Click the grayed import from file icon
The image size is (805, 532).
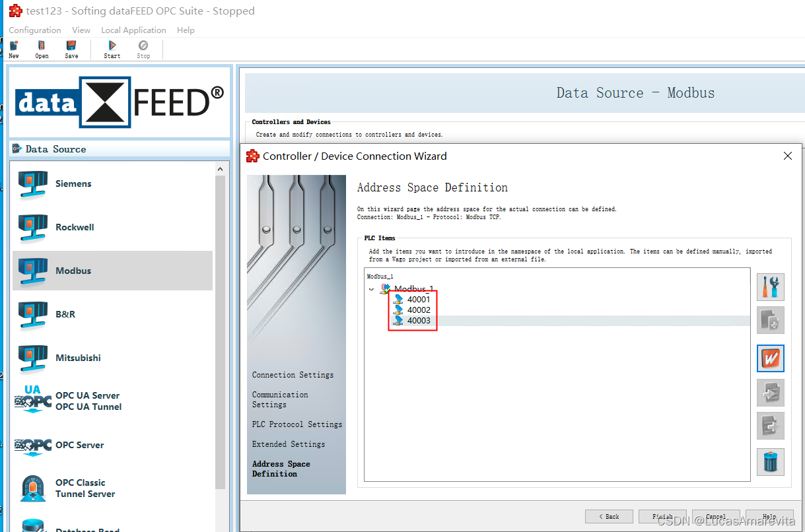tap(770, 393)
